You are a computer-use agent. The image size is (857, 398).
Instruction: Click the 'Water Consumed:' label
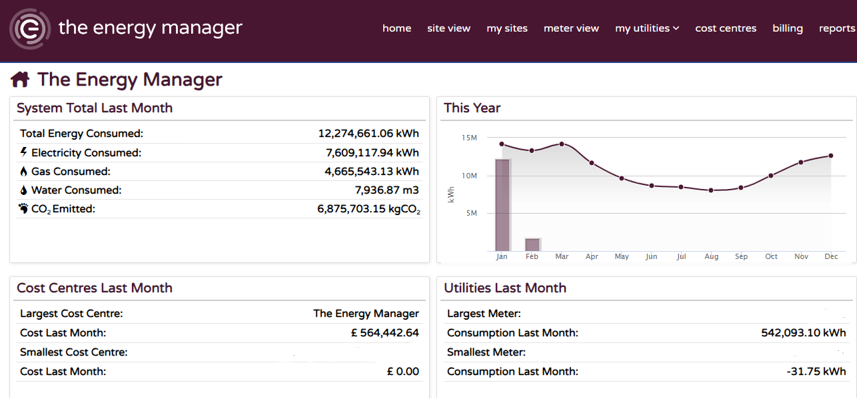[77, 190]
